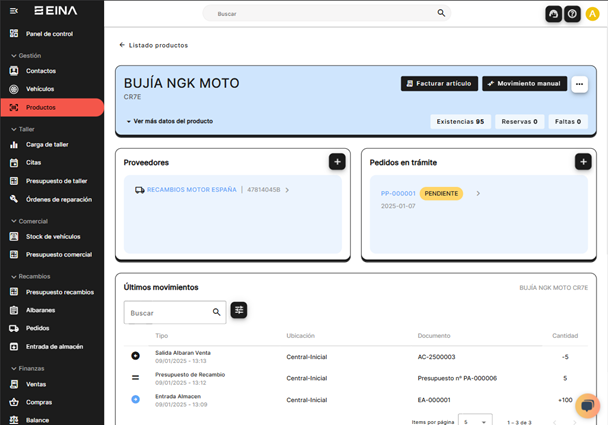The height and width of the screenshot is (425, 608).
Task: Open the help question mark icon
Action: [572, 14]
